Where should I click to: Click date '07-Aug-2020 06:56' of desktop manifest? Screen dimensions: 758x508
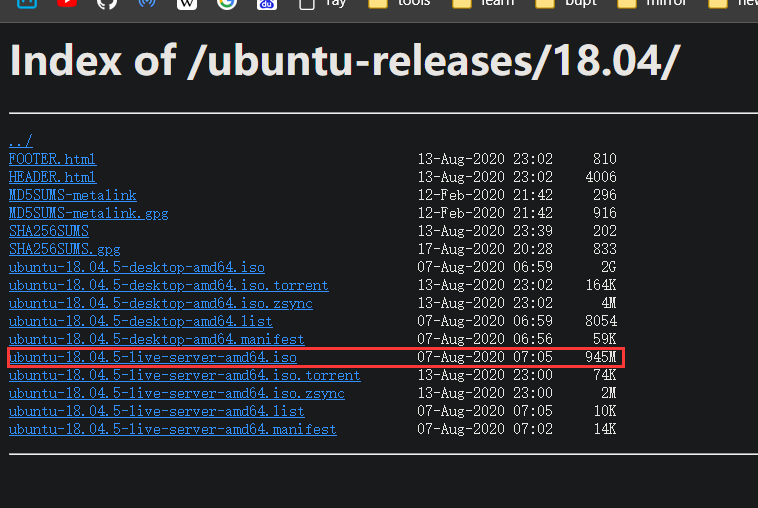pyautogui.click(x=485, y=339)
